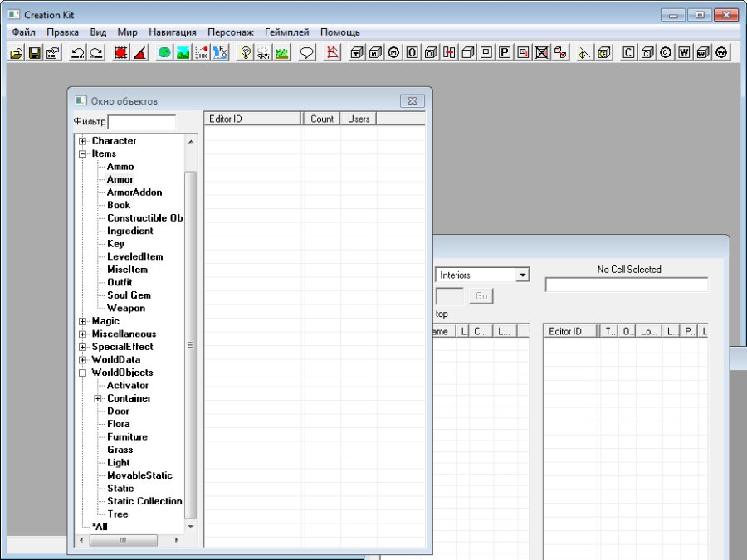Screen dimensions: 747x560
Task: Select Weapon in the object tree
Action: 126,308
